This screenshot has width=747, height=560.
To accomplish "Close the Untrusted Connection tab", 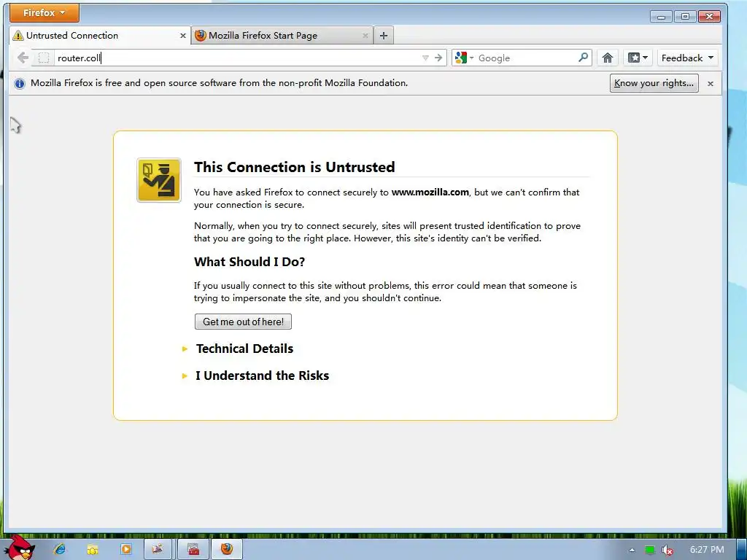I will (182, 36).
